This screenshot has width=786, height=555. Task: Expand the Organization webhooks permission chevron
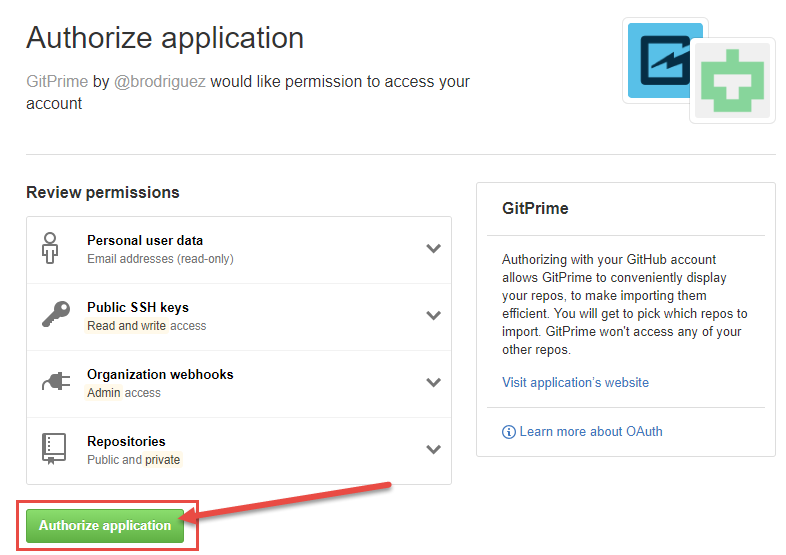pyautogui.click(x=433, y=382)
